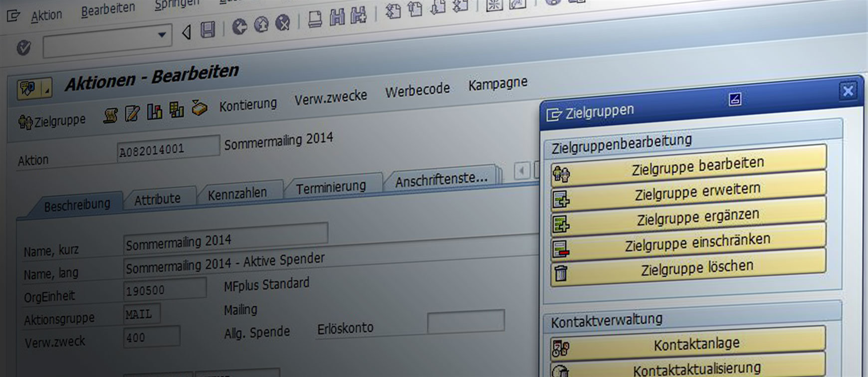
Task: Click the Aktionsgruppe field MAIL
Action: coord(142,314)
